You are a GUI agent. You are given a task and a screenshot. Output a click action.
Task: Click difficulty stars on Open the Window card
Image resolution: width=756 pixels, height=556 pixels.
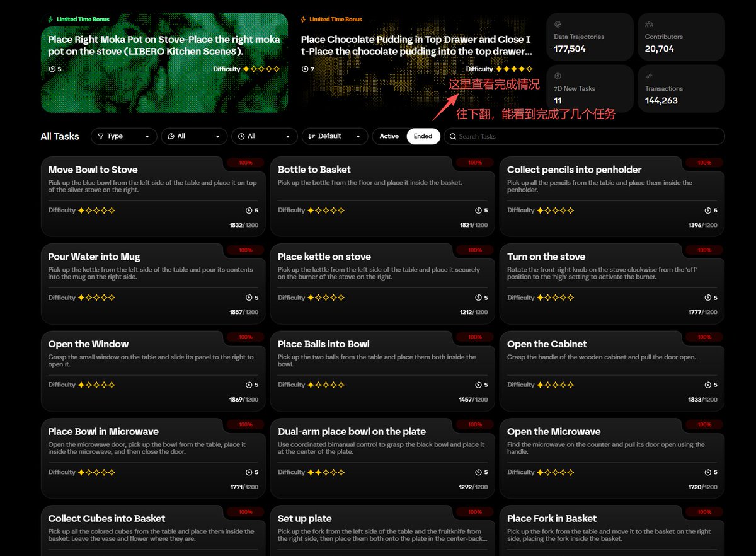pyautogui.click(x=96, y=385)
